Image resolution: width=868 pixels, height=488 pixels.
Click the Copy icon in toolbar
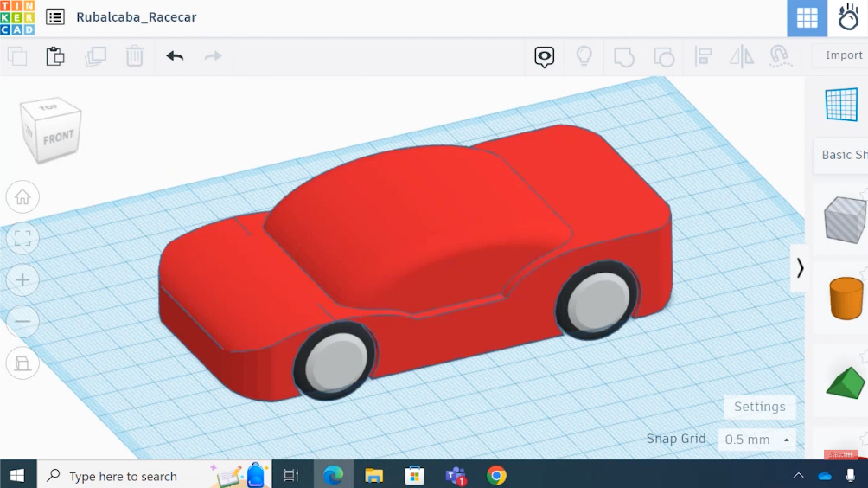pos(17,56)
